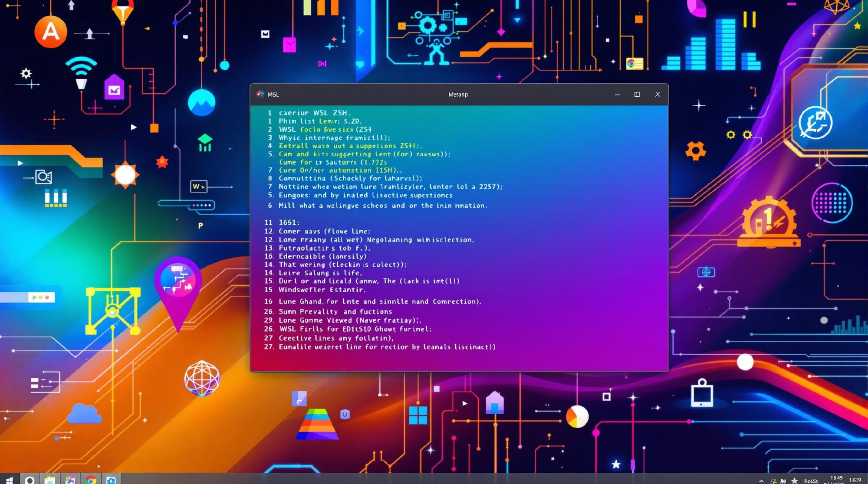Click the colorful pinwheel system tray icon
Viewport: 868px width, 484px height.
(x=773, y=481)
